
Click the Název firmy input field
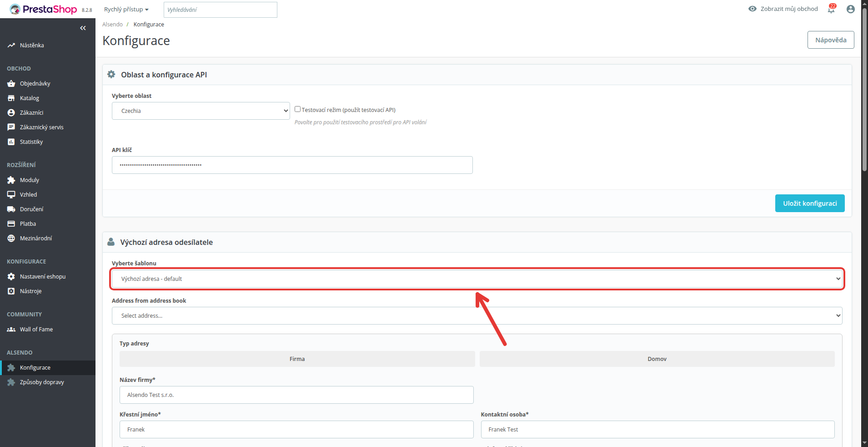tap(296, 395)
